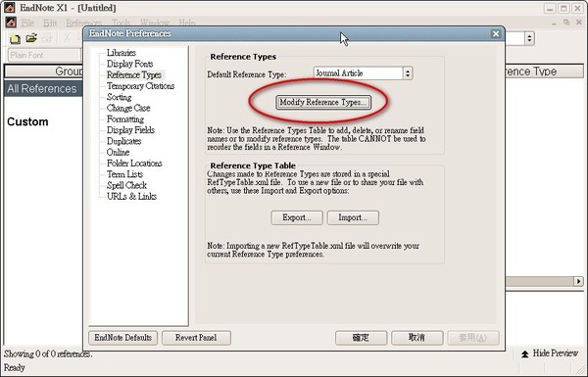This screenshot has height=377, width=588.
Task: Open Online preferences
Action: [x=118, y=152]
